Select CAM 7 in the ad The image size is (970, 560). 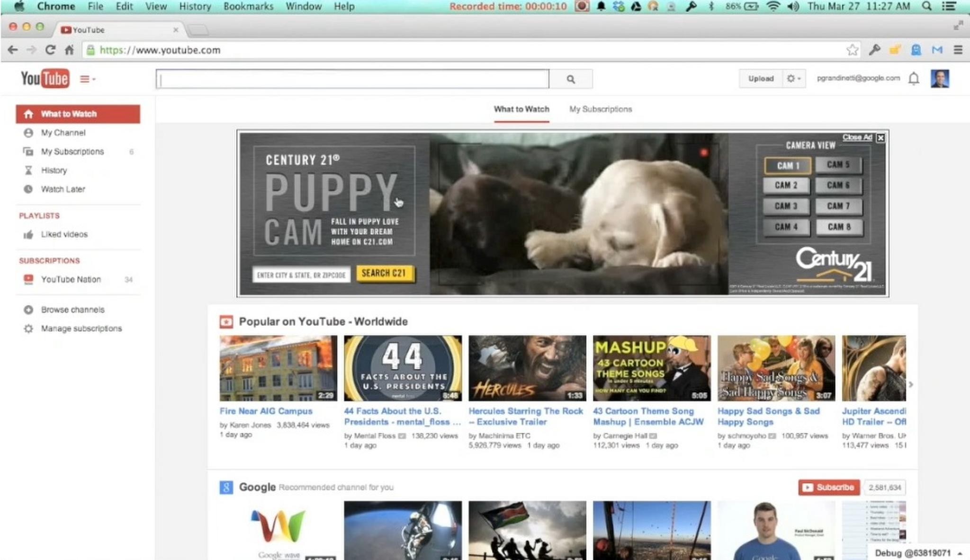tap(839, 206)
